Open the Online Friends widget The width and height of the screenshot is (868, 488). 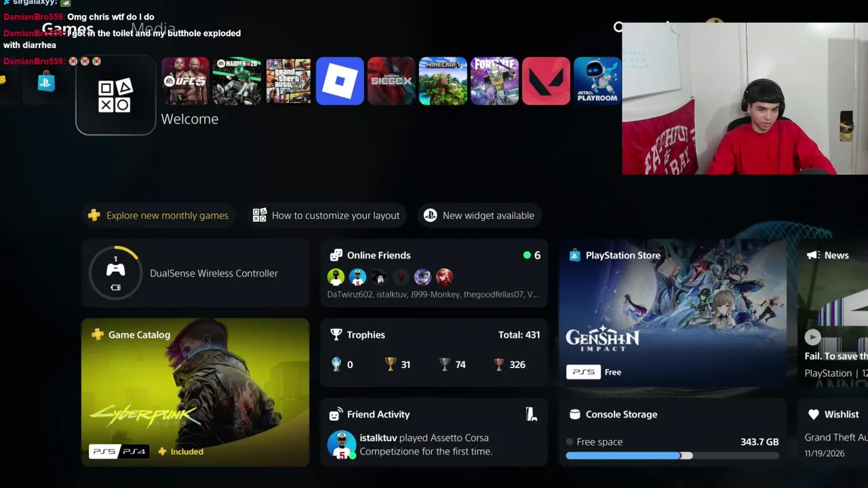coord(434,273)
